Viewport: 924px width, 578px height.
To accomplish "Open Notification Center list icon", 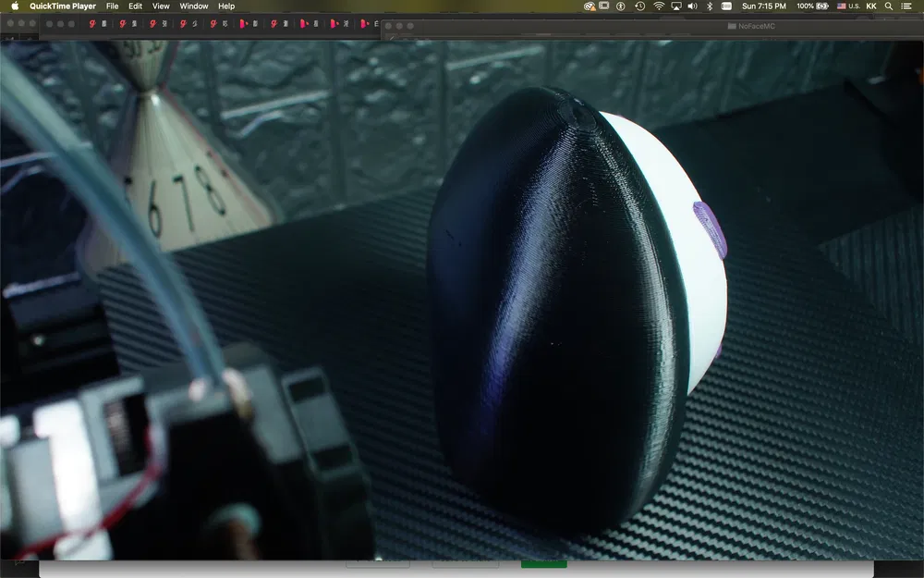I will click(x=906, y=6).
